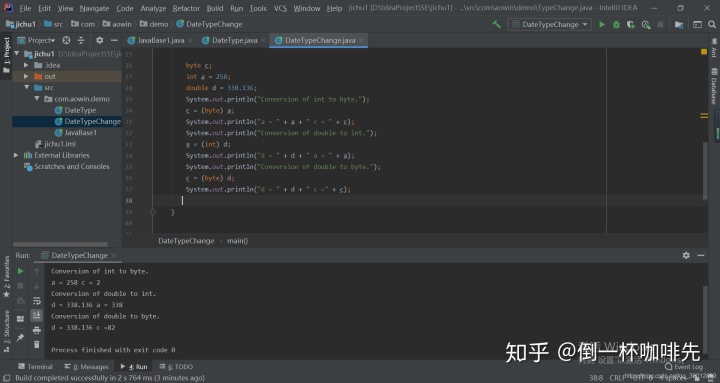Open the DateTypeChange run configuration dropdown
Screen dimensions: 720x383
point(550,24)
